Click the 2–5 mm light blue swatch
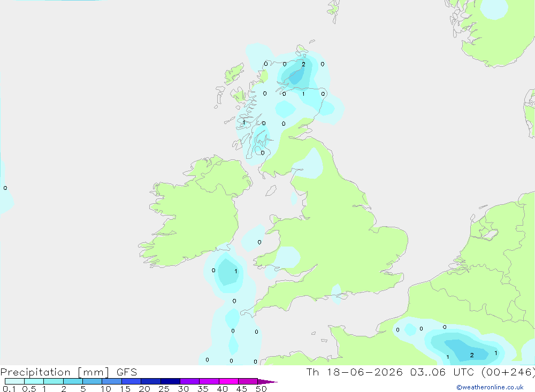The width and height of the screenshot is (535, 392). point(73,381)
